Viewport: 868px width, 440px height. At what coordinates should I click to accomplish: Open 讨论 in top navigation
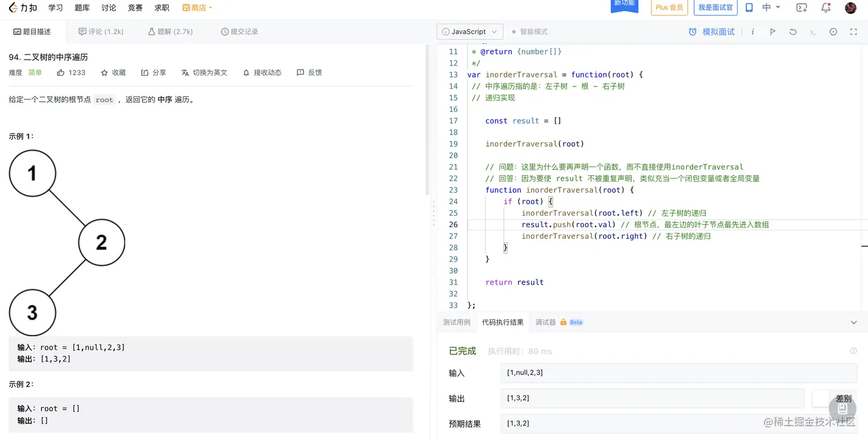click(108, 8)
